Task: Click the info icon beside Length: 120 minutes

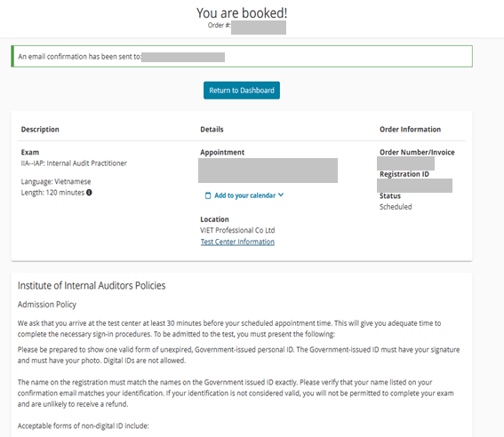Action: click(89, 193)
